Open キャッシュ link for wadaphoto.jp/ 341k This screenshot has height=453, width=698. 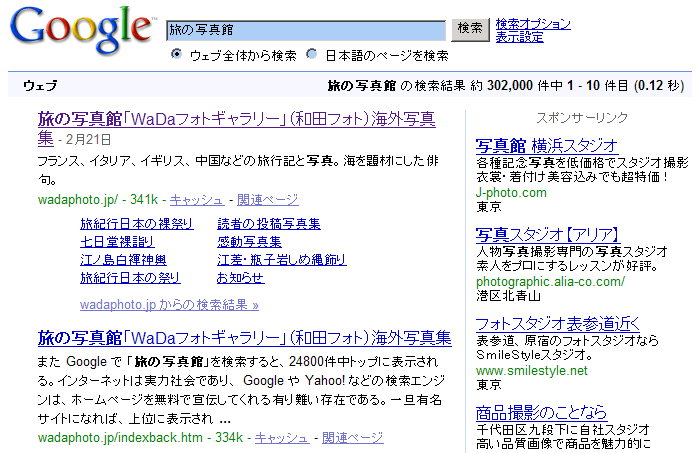click(196, 200)
